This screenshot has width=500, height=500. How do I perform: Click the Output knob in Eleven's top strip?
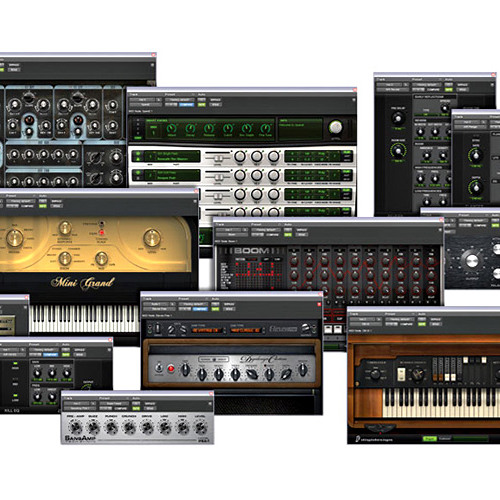click(x=305, y=329)
